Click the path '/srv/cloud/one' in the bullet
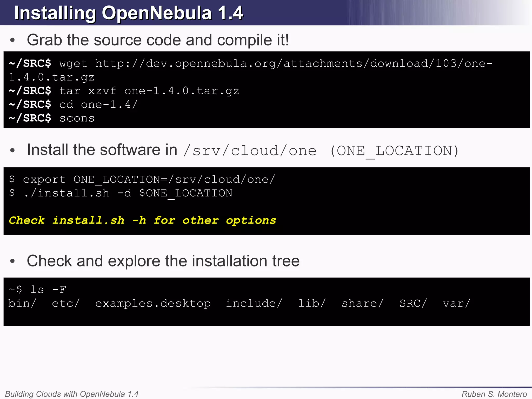The image size is (532, 399). [x=250, y=151]
